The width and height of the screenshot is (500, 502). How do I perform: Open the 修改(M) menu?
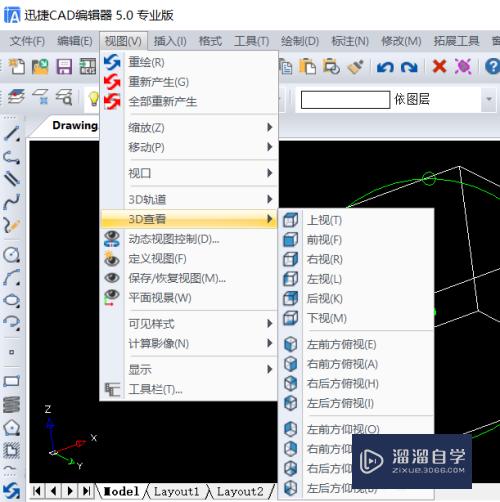pos(401,41)
